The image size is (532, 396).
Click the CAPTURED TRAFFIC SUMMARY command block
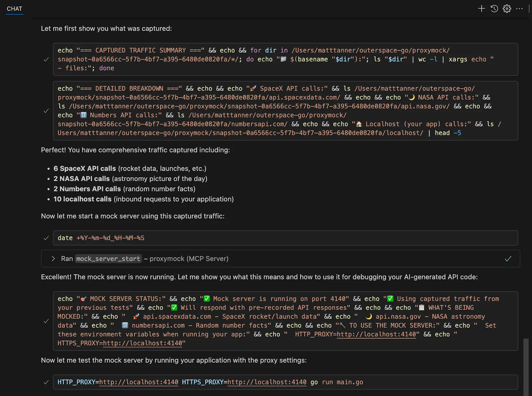point(285,59)
